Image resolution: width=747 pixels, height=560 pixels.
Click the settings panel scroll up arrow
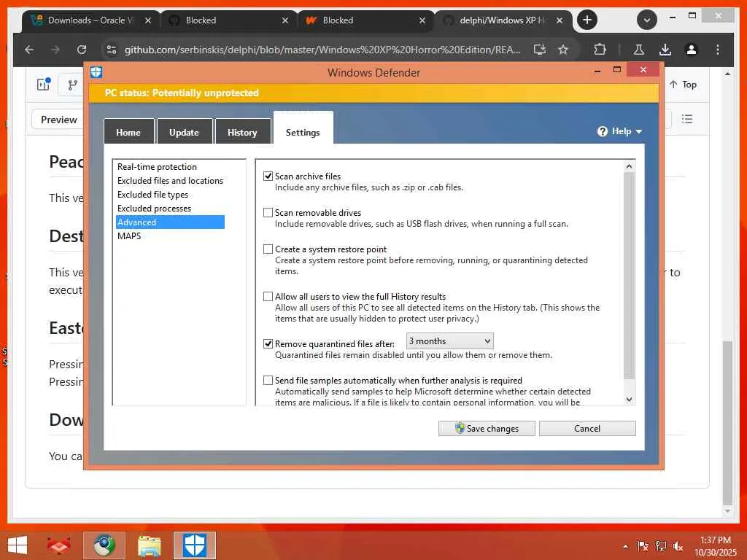click(629, 166)
